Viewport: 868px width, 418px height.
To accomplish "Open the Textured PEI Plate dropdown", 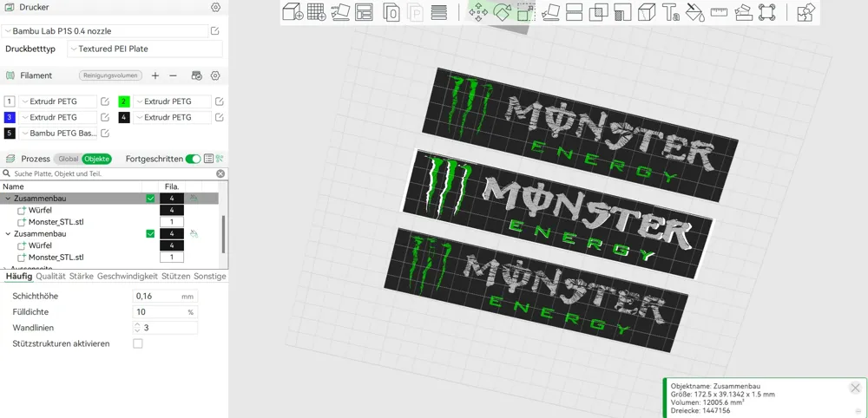I will coord(145,49).
